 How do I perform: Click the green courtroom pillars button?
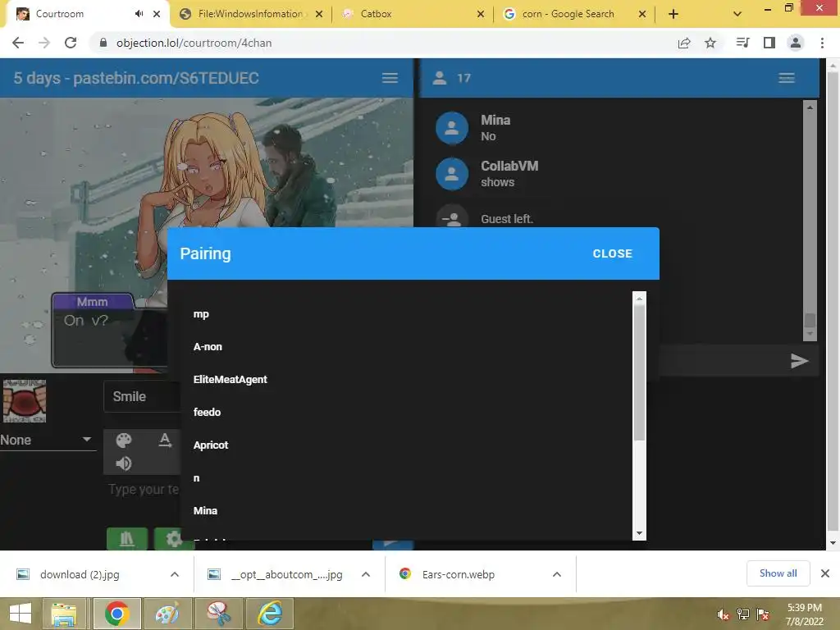127,538
